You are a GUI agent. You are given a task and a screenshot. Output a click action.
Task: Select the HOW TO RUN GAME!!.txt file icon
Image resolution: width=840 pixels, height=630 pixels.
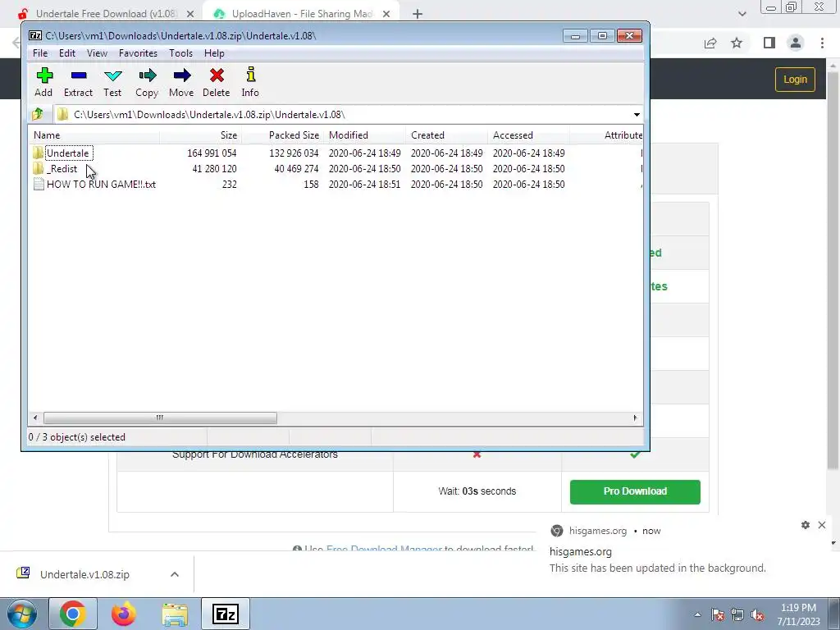pos(39,185)
